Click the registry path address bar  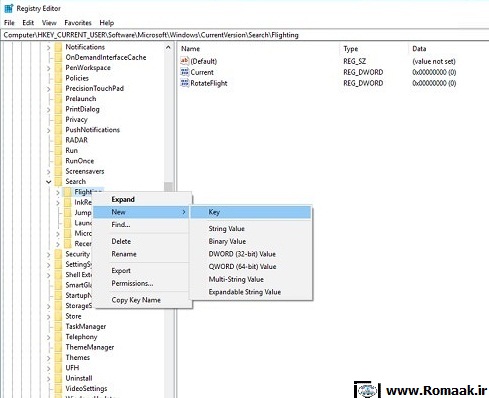click(x=244, y=35)
